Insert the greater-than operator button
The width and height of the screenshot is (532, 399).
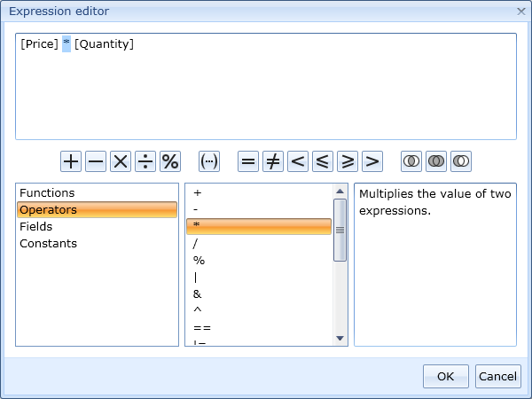[372, 161]
